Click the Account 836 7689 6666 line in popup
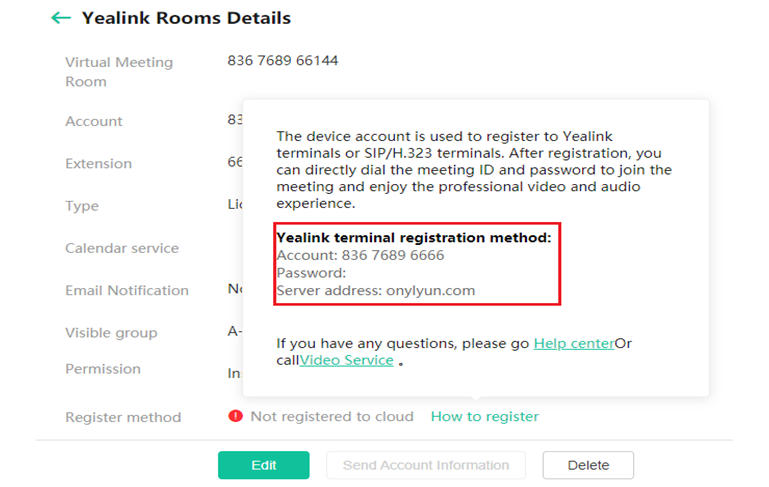Viewport: 769px width, 487px height. 360,255
